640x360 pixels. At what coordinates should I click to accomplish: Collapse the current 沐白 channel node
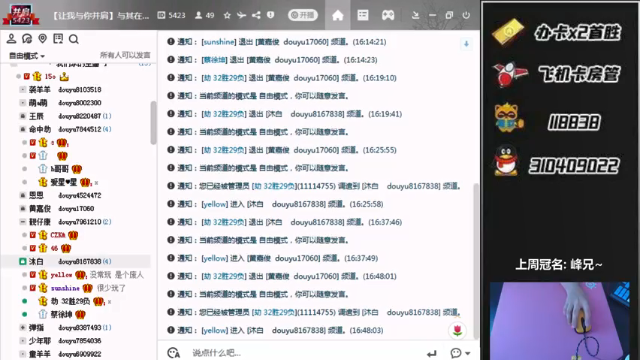click(23, 261)
